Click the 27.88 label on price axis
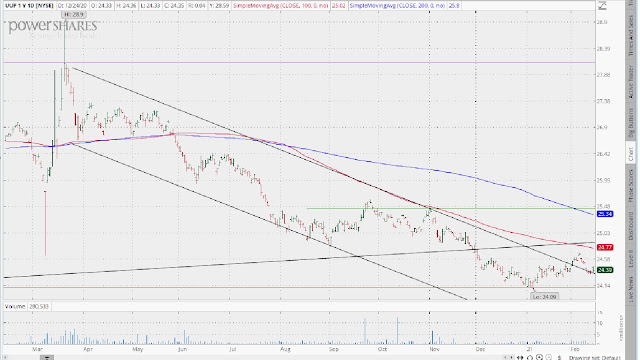The image size is (640, 360). [604, 75]
